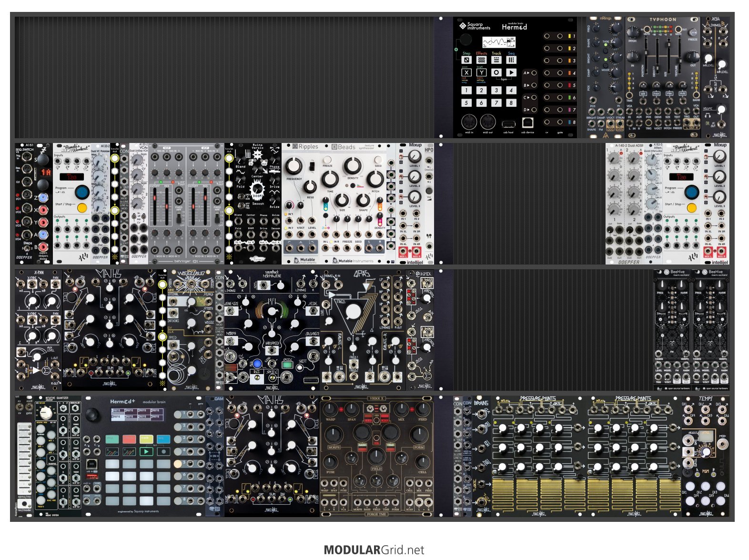Image resolution: width=749 pixels, height=560 pixels.
Task: Tap the record dot button on Hermod+
Action: pos(164,451)
